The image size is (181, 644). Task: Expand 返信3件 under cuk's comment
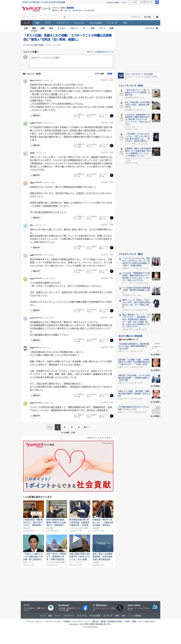coord(35,145)
